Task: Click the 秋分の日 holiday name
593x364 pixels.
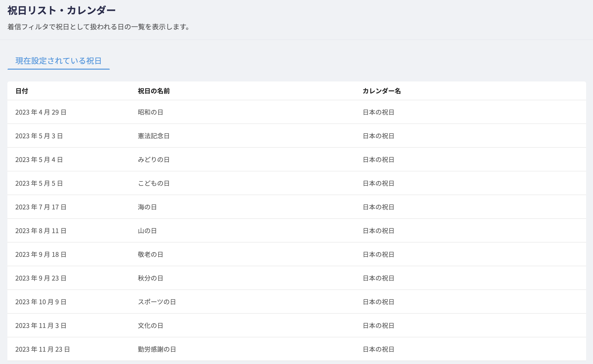Action: (150, 278)
